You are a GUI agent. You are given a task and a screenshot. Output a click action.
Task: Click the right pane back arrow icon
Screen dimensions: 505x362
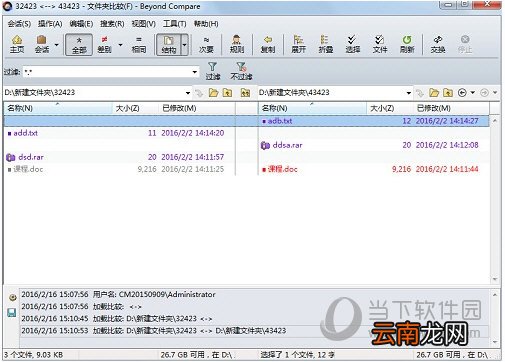(462, 93)
